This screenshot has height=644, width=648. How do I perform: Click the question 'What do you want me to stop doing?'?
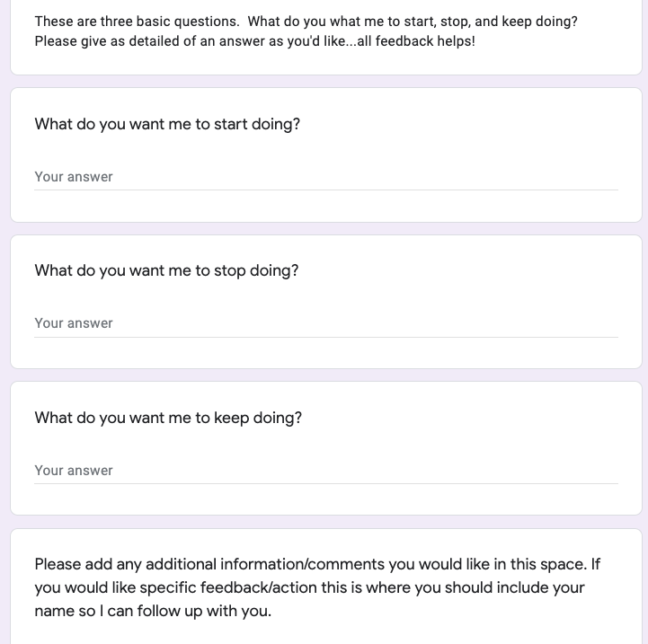(x=166, y=270)
